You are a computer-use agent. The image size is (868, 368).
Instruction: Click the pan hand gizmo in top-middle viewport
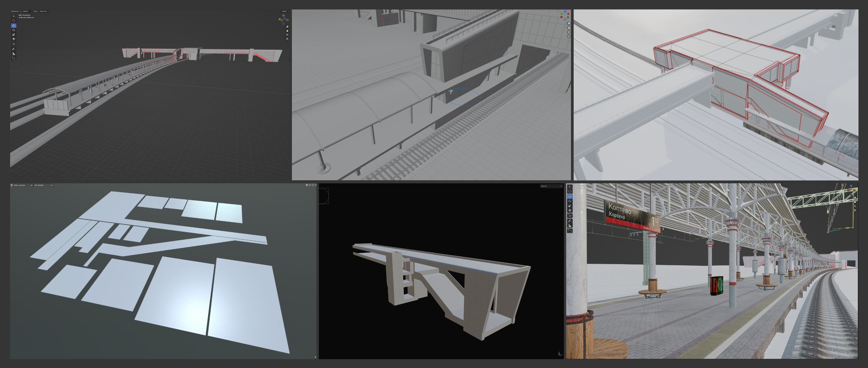coord(569,28)
